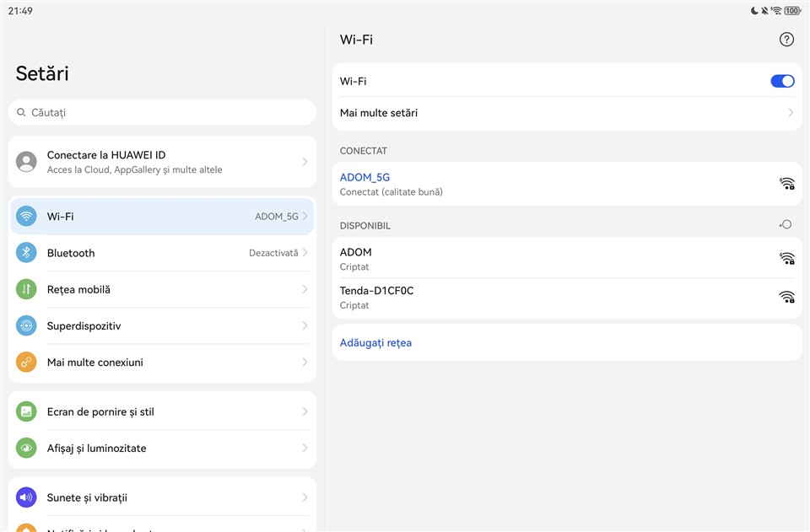
Task: Tap the Mai multe conexiuni link icon
Action: point(26,363)
